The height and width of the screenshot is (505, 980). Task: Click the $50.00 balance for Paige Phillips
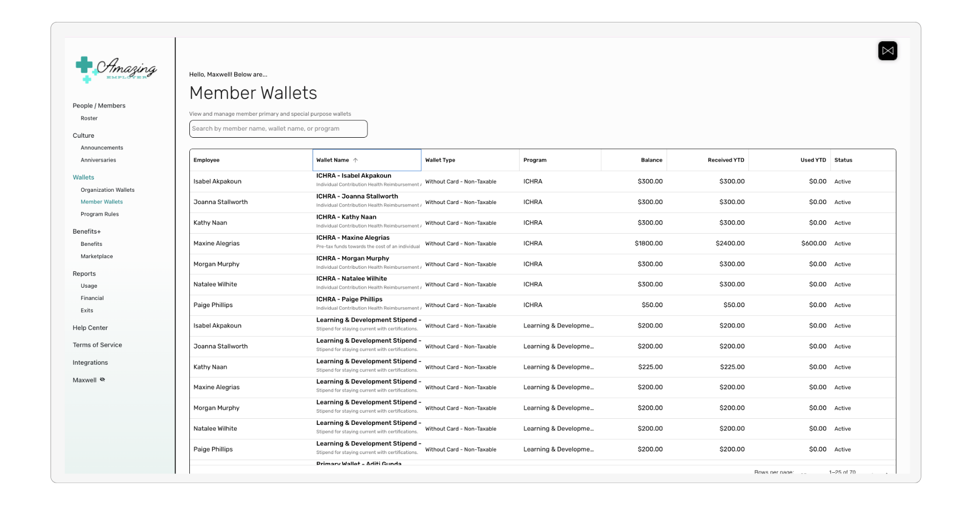click(652, 305)
